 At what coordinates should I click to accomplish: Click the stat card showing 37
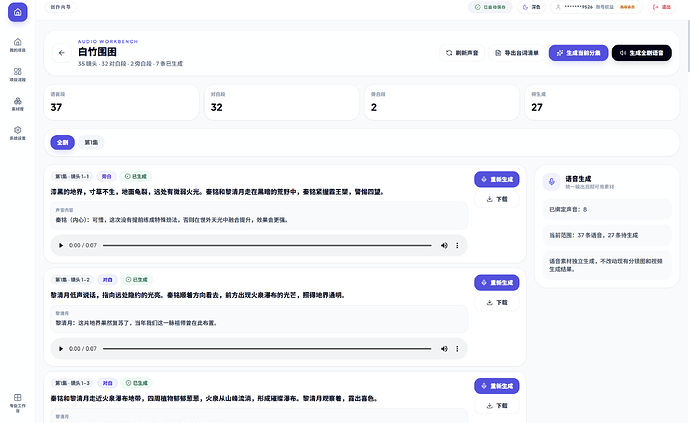click(x=121, y=103)
